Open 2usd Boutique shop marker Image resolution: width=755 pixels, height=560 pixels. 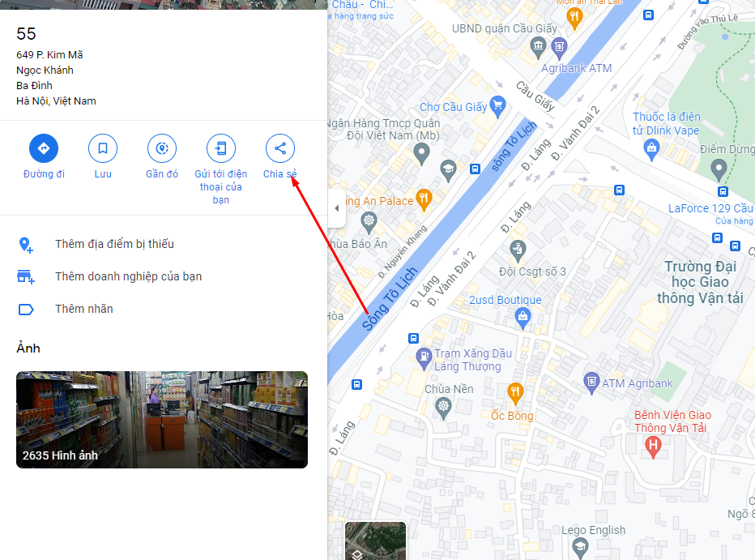coord(523,318)
